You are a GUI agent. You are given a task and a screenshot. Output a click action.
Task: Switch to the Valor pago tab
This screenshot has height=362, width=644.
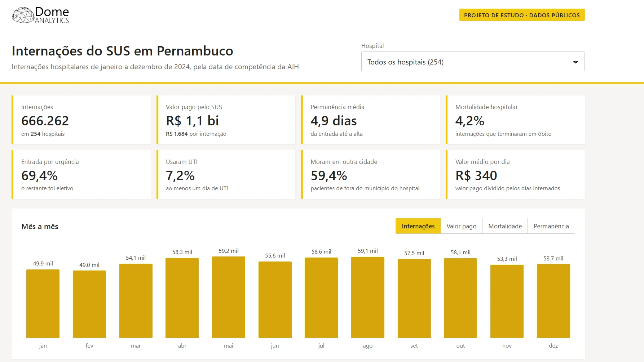click(x=461, y=226)
